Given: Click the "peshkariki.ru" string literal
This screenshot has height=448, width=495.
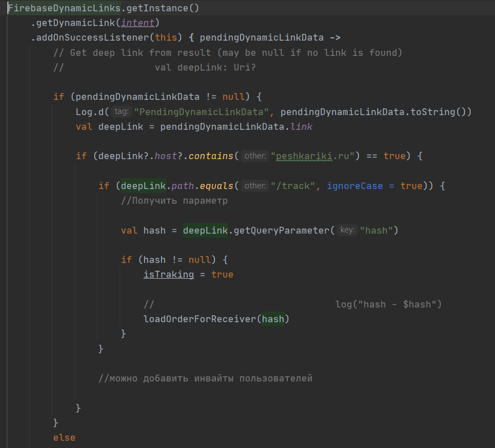Looking at the screenshot, I should point(313,156).
